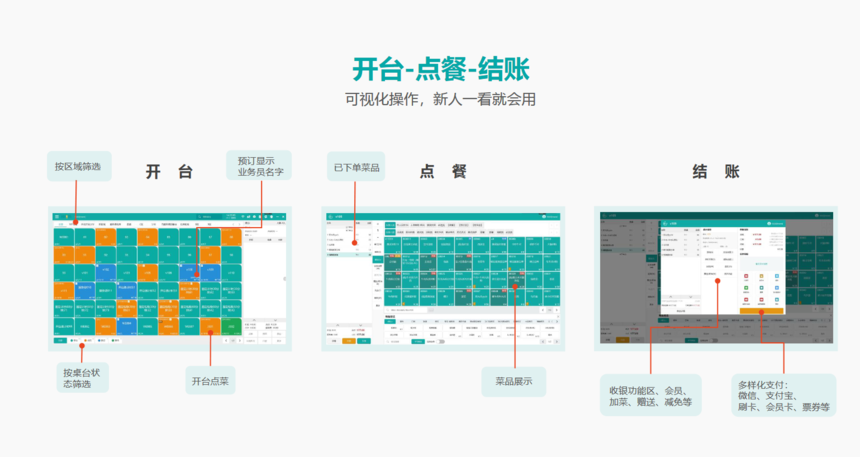Click the search field in the 开台 top bar
Screen dimensions: 860x457
pyautogui.click(x=210, y=217)
